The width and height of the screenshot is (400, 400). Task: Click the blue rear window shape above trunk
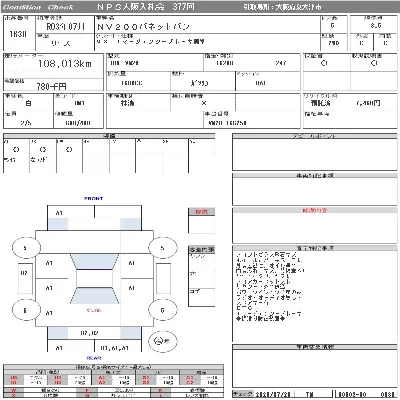click(94, 296)
